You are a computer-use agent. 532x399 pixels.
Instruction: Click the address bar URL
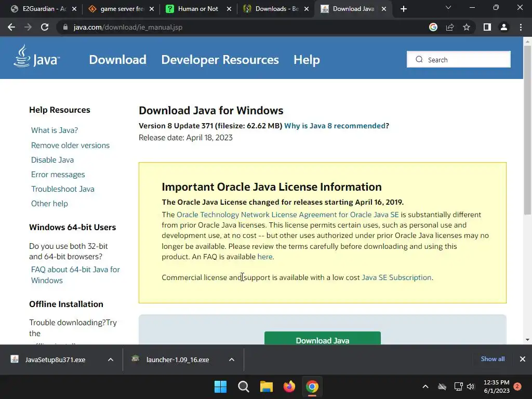click(x=128, y=27)
